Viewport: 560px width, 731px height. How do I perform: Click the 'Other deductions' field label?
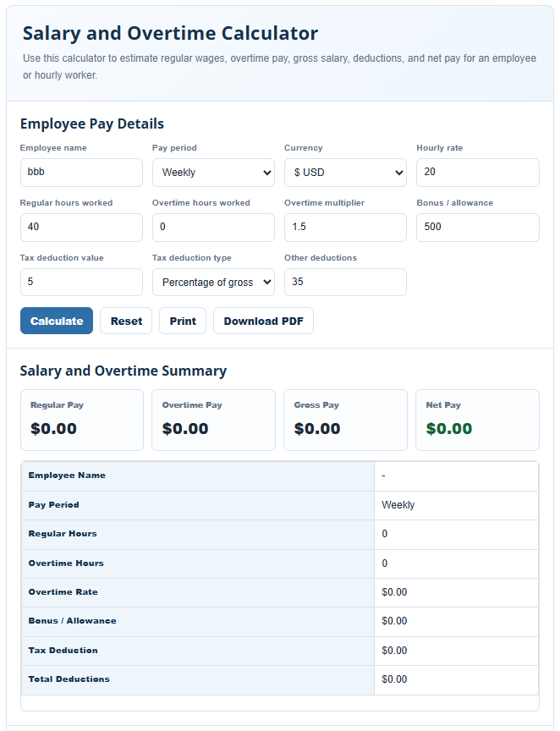click(x=321, y=258)
